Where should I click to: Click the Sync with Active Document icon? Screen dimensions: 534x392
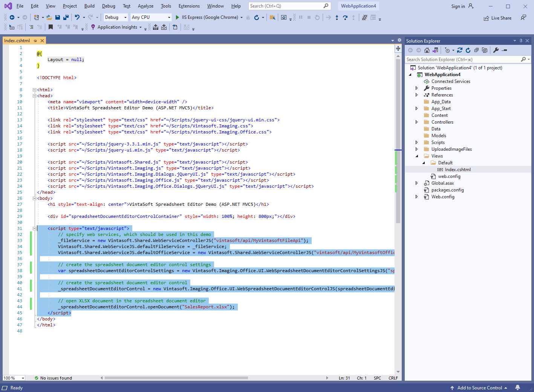click(x=460, y=50)
